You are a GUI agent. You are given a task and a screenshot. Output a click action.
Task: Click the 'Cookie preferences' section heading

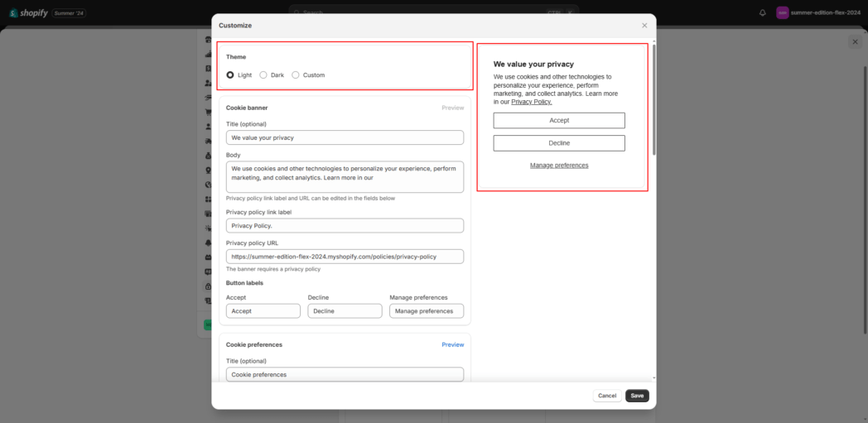254,344
